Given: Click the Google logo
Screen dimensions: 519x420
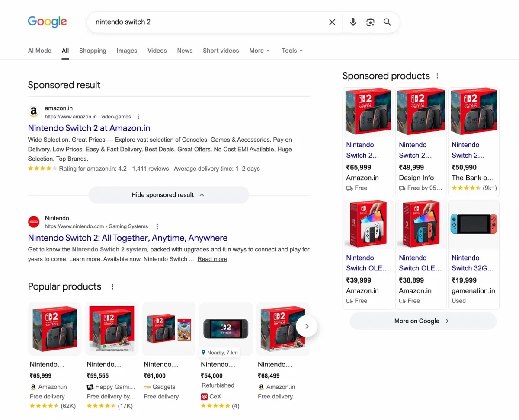Looking at the screenshot, I should coord(47,22).
